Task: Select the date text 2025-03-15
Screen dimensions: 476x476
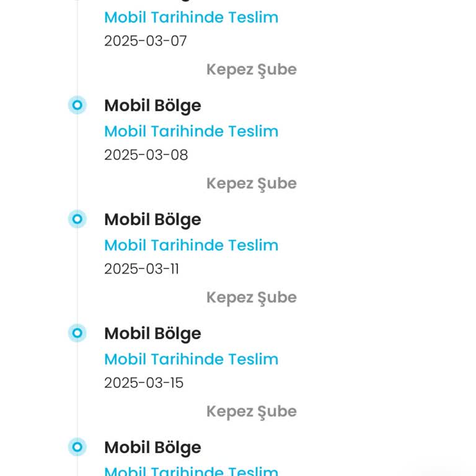Action: coord(144,383)
